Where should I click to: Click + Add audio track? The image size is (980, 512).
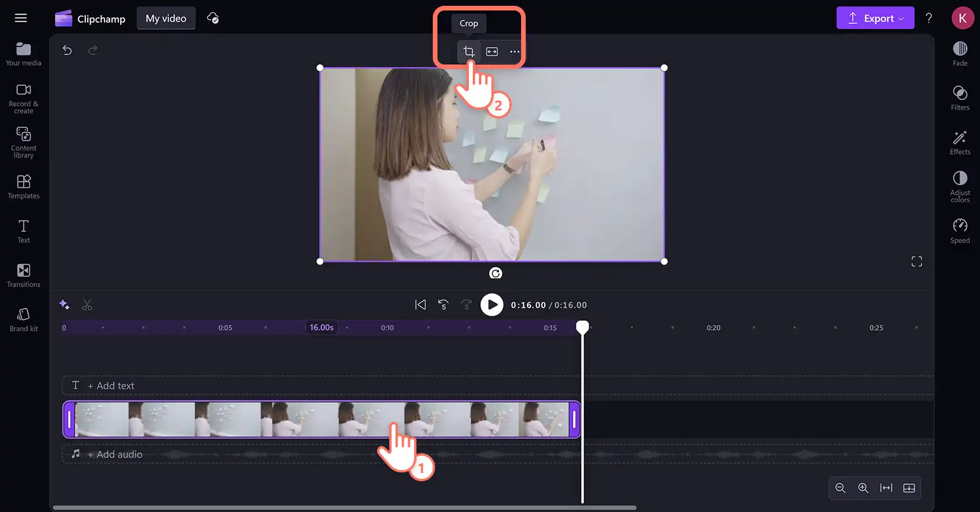[115, 454]
